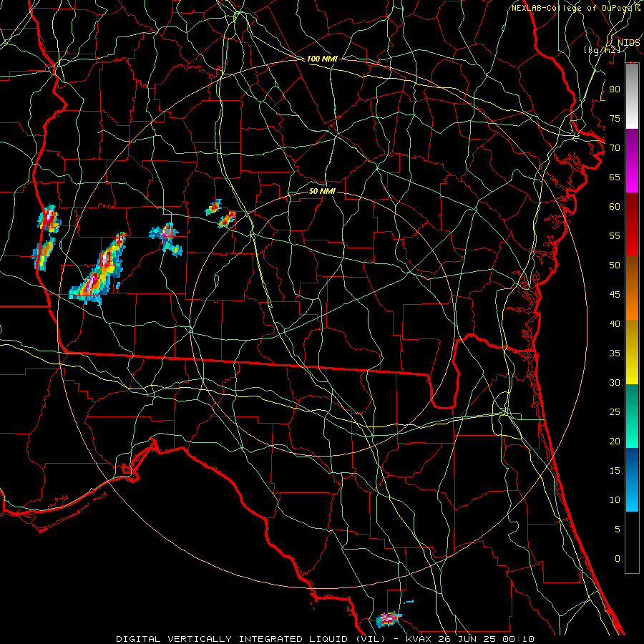Pick the gray-white band of the color bar
Viewport: 644px width, 644px height.
point(632,96)
